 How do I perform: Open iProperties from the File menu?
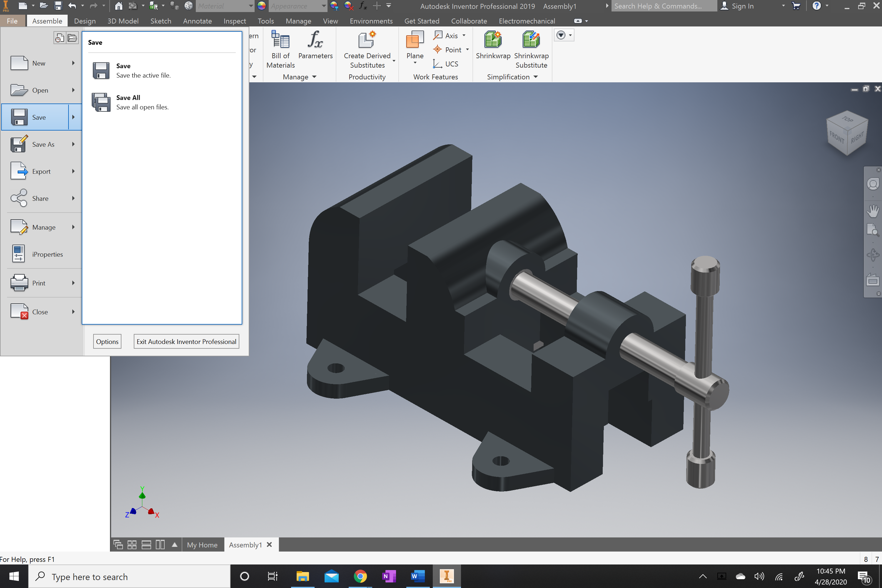point(41,254)
